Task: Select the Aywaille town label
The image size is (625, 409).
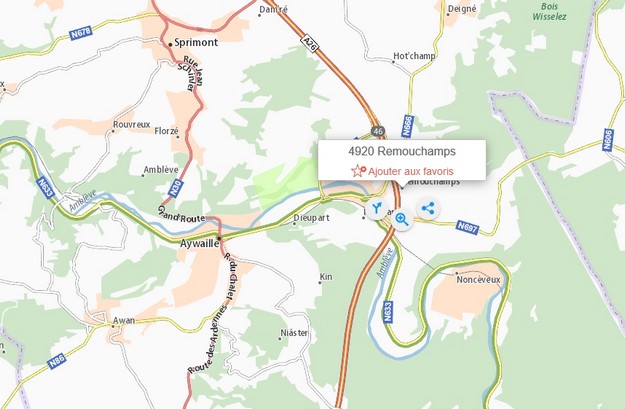Action: pos(199,243)
